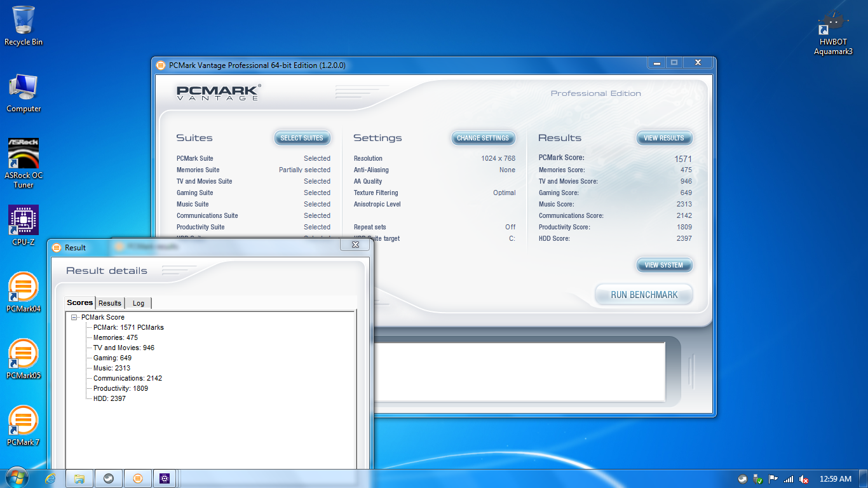Screen dimensions: 868x488
Task: Launch HWBOT Aquamark3 desktop shortcut
Action: 833,33
